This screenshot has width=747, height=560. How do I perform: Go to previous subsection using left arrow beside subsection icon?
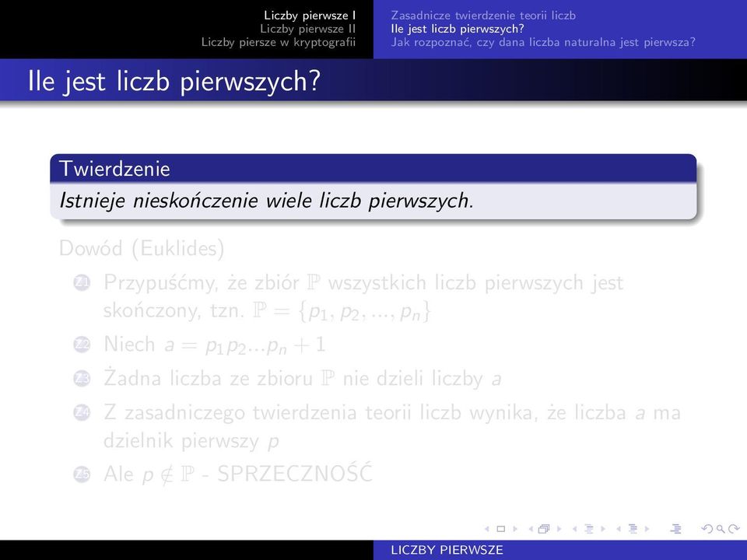point(574,529)
